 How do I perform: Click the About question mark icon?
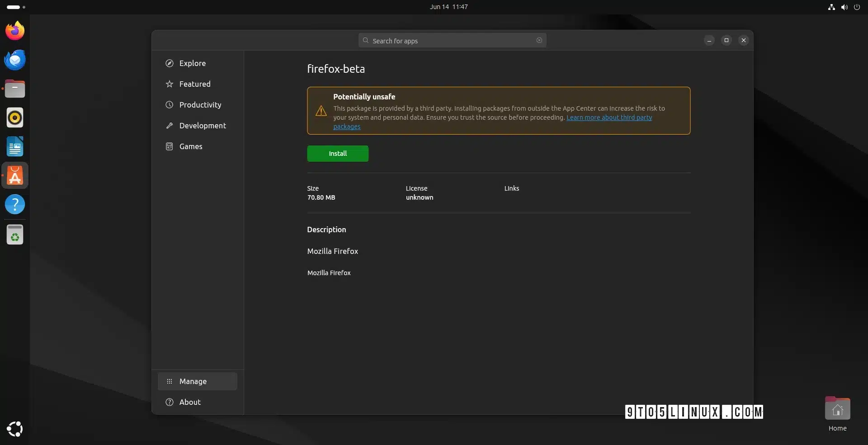(170, 402)
